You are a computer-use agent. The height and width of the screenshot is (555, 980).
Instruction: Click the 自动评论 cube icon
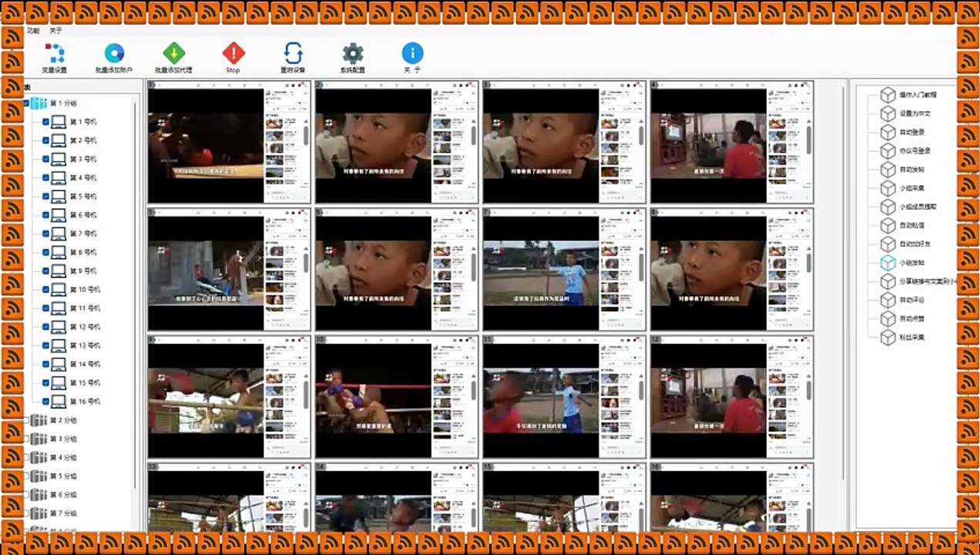[888, 300]
